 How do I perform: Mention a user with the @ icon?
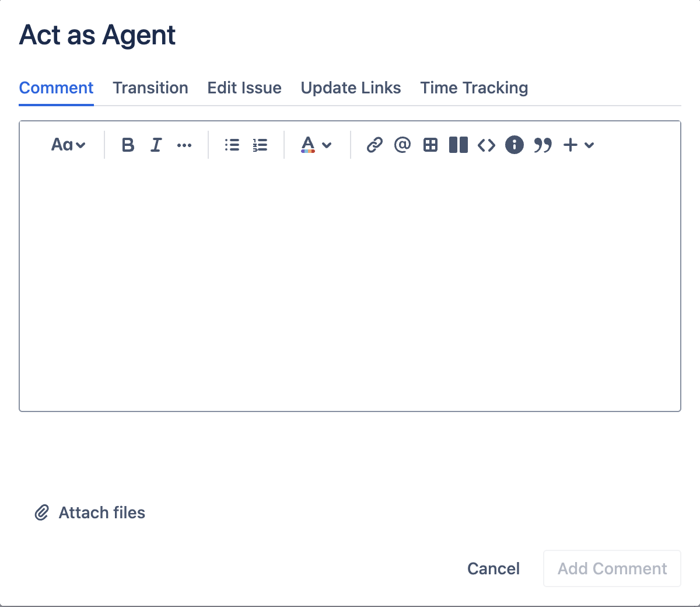[x=402, y=145]
